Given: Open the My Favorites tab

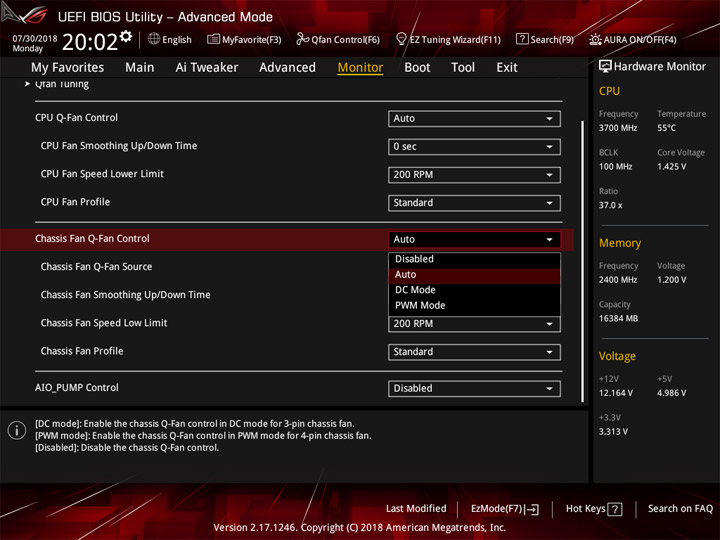Looking at the screenshot, I should tap(68, 68).
